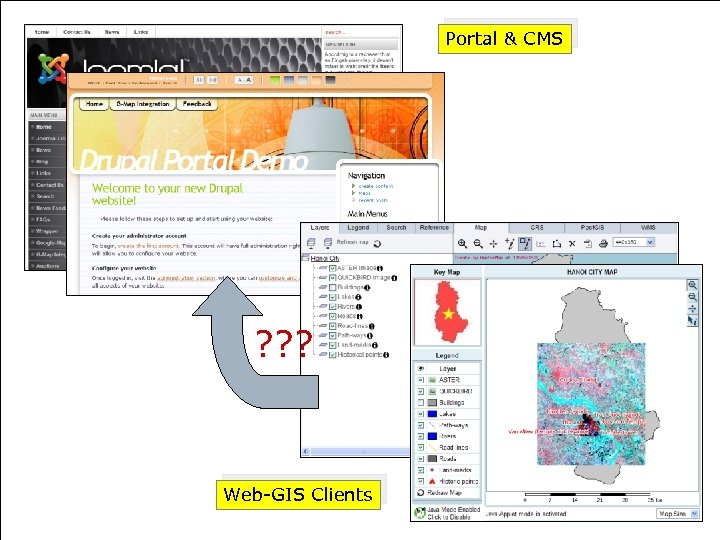720x540 pixels.
Task: Click Redraw Map button in Legend
Action: coord(444,493)
